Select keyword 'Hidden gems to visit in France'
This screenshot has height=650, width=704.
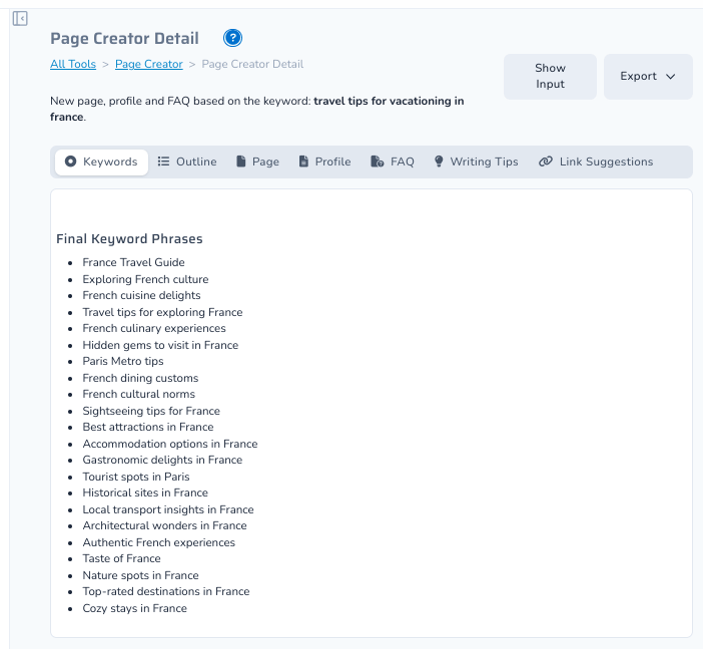click(x=160, y=345)
